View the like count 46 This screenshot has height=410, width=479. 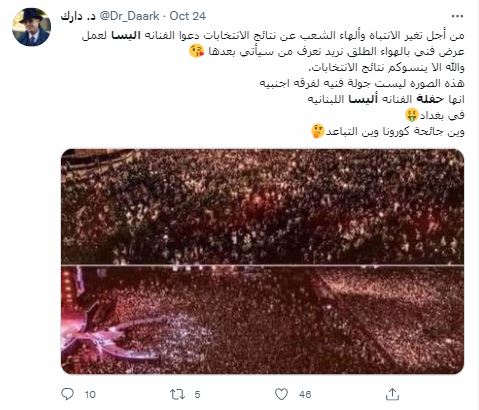coord(305,395)
